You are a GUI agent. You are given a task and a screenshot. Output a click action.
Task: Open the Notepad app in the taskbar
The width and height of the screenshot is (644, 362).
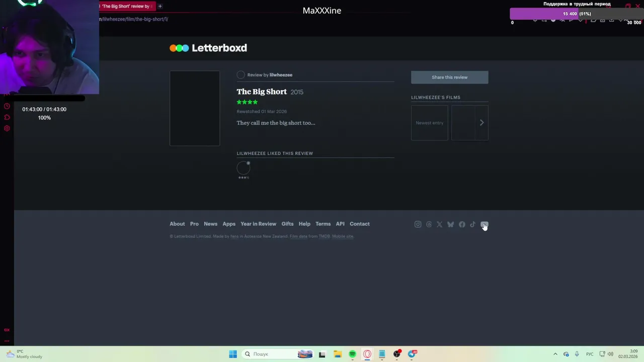[382, 354]
